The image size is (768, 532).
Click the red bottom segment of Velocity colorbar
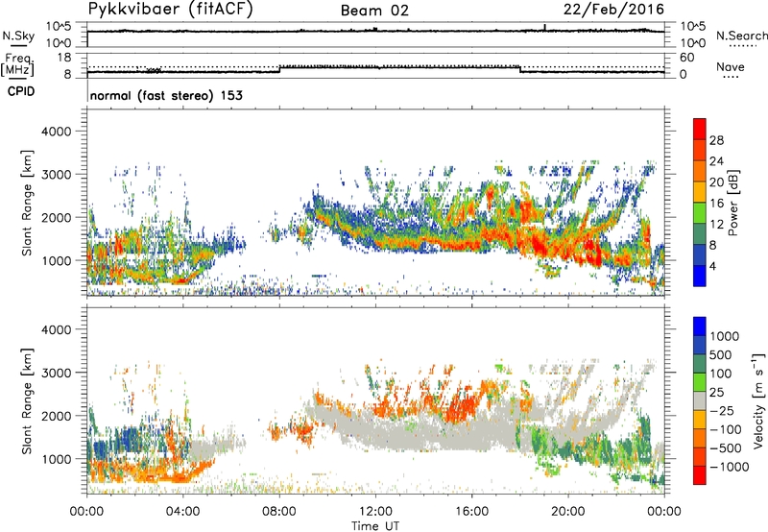click(700, 475)
